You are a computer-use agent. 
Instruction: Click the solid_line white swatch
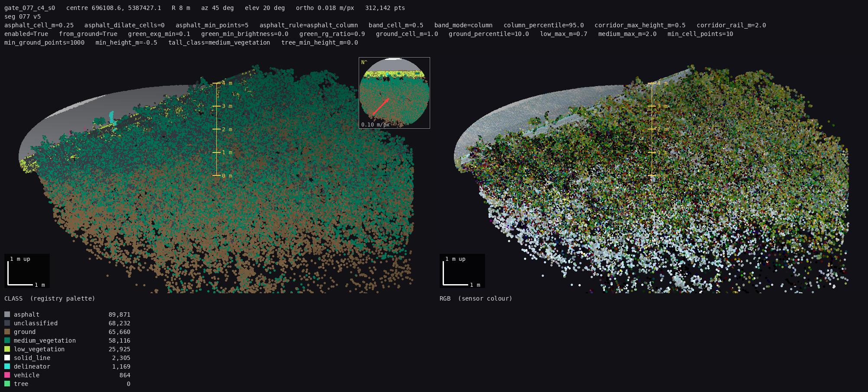(x=7, y=358)
